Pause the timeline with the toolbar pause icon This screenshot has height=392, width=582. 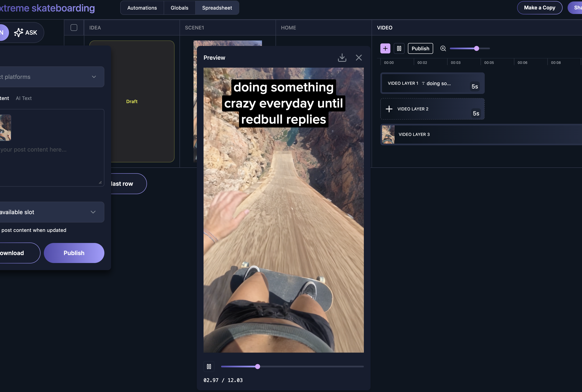coord(399,48)
